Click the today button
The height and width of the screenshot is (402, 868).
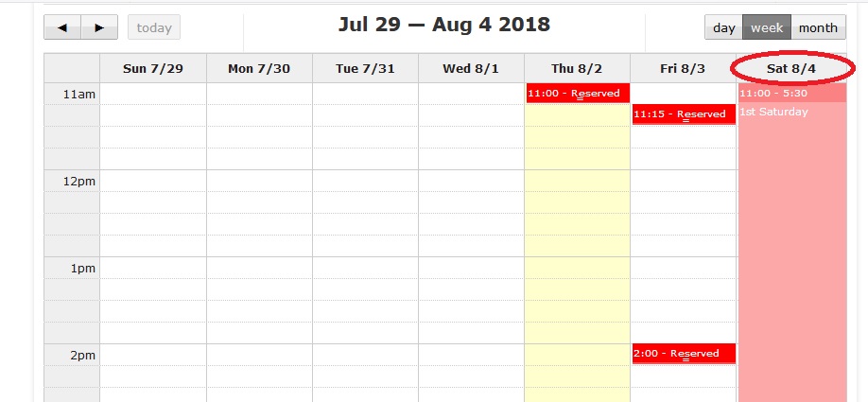click(153, 27)
